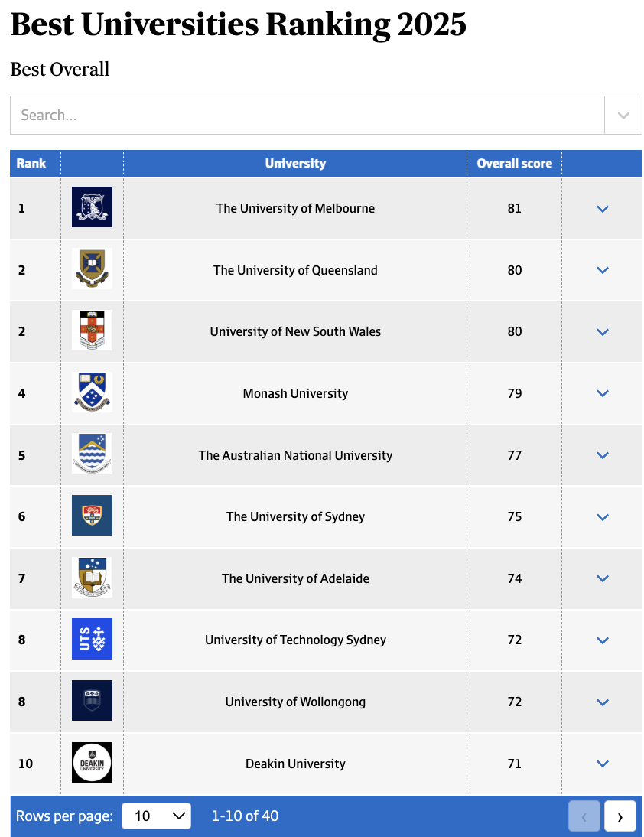Click the Deakin University round logo
Image resolution: width=644 pixels, height=837 pixels.
tap(92, 762)
